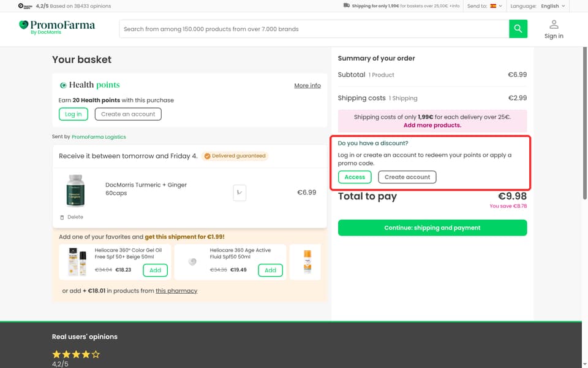Click the Total to pay €9.98 amount

(512, 196)
